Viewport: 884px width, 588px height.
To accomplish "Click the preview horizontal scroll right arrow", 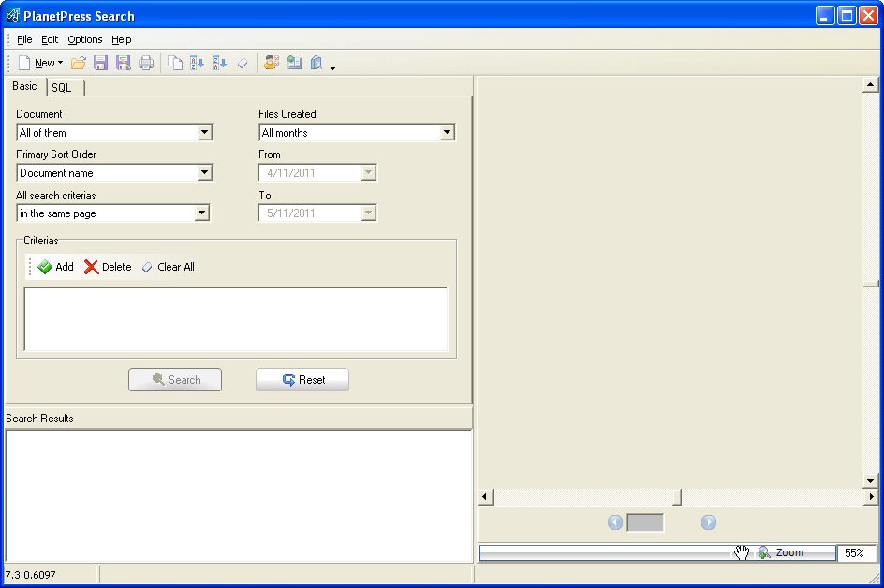I will click(x=871, y=496).
